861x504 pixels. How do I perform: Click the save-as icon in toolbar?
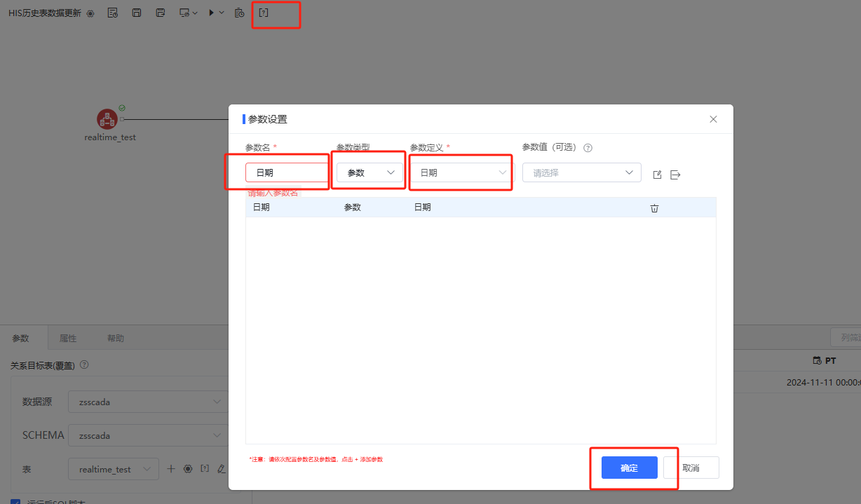click(161, 13)
